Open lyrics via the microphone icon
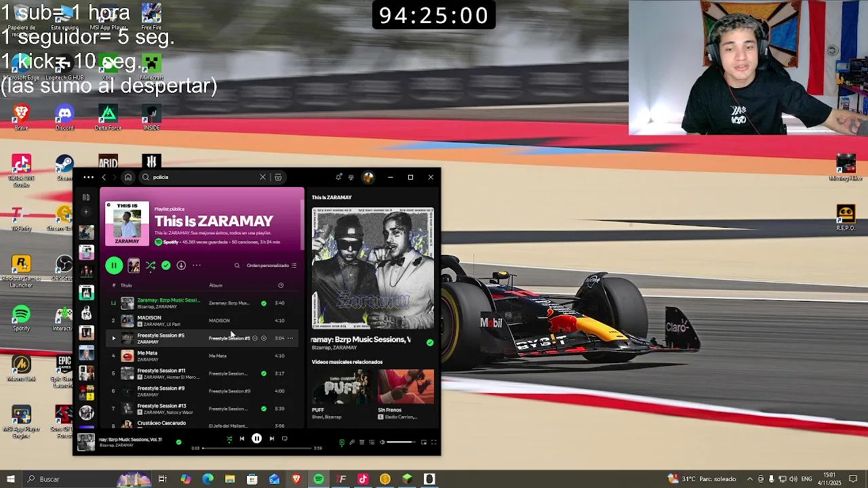 (351, 443)
